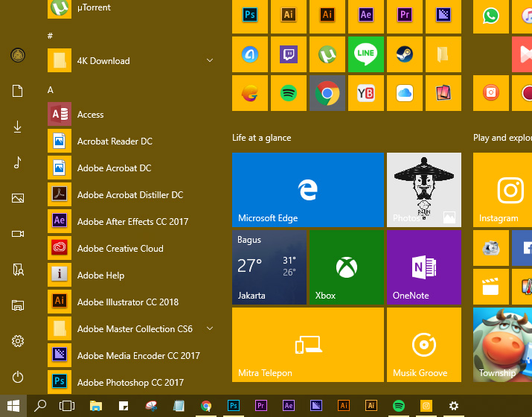The height and width of the screenshot is (417, 532).
Task: Open the Twitch tile
Action: [x=289, y=54]
